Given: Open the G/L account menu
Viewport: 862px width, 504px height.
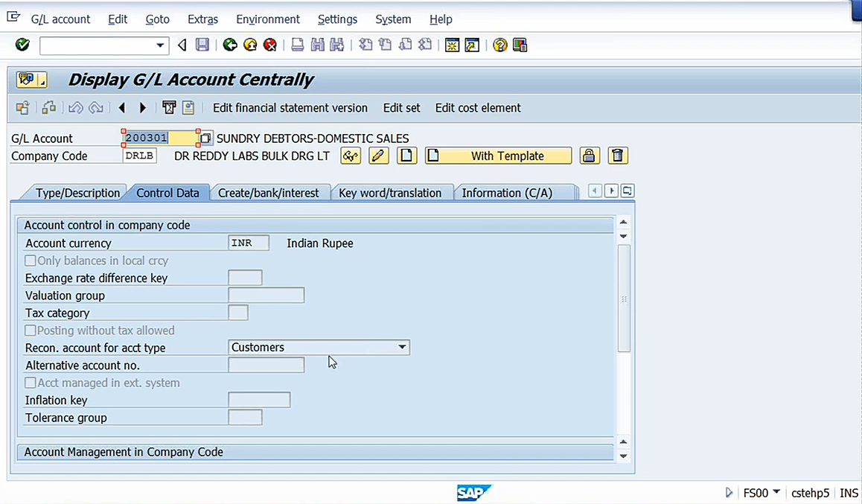Looking at the screenshot, I should tap(60, 19).
